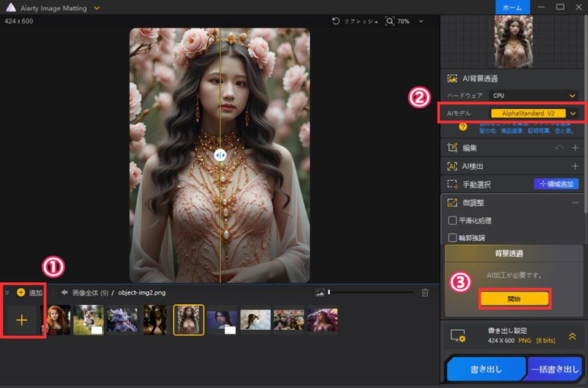Image resolution: width=588 pixels, height=388 pixels.
Task: Adjust the thumbnail size slider
Action: click(371, 292)
